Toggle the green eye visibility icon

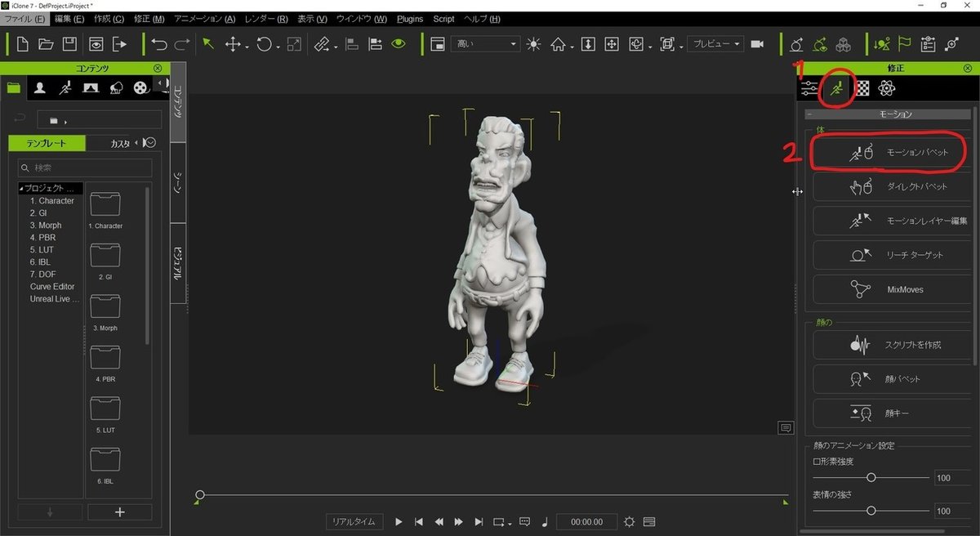pos(399,44)
